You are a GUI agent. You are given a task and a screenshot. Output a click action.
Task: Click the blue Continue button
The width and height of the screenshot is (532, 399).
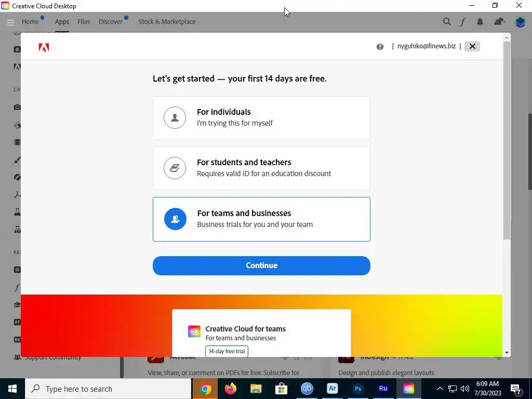point(261,265)
